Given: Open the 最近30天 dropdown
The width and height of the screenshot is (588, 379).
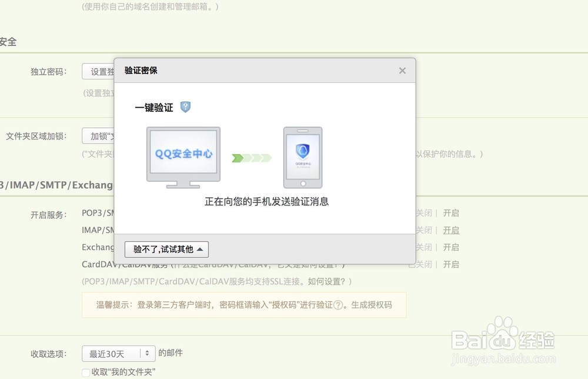Looking at the screenshot, I should coord(119,354).
